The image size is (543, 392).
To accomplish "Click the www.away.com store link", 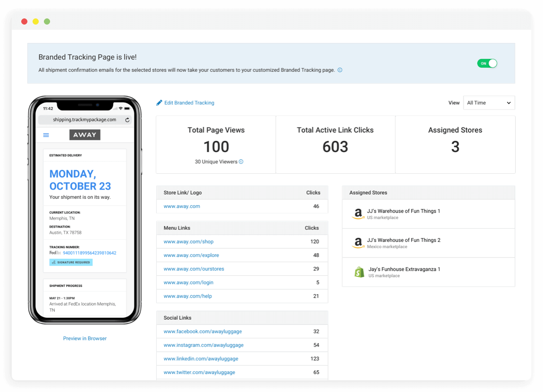I will tap(182, 206).
